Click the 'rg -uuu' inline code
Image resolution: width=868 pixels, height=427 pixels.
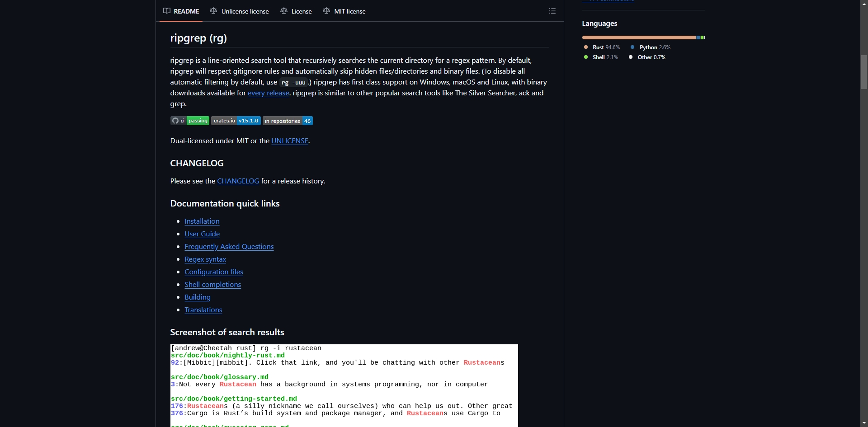pos(294,82)
